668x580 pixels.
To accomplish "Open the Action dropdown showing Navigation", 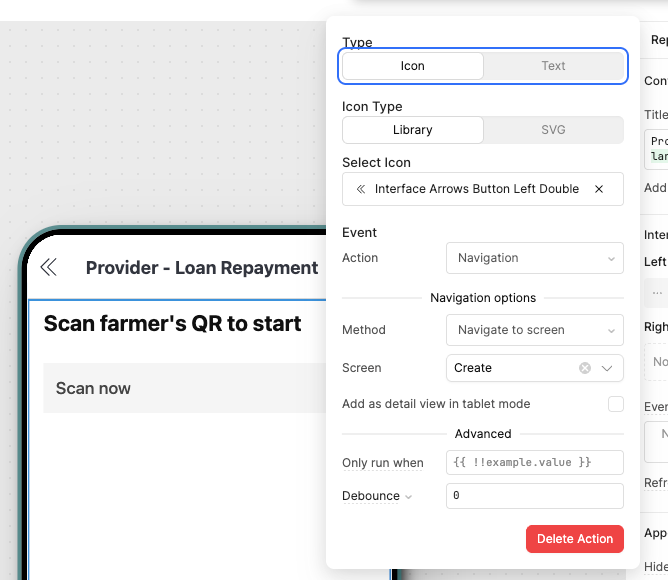I will (534, 258).
